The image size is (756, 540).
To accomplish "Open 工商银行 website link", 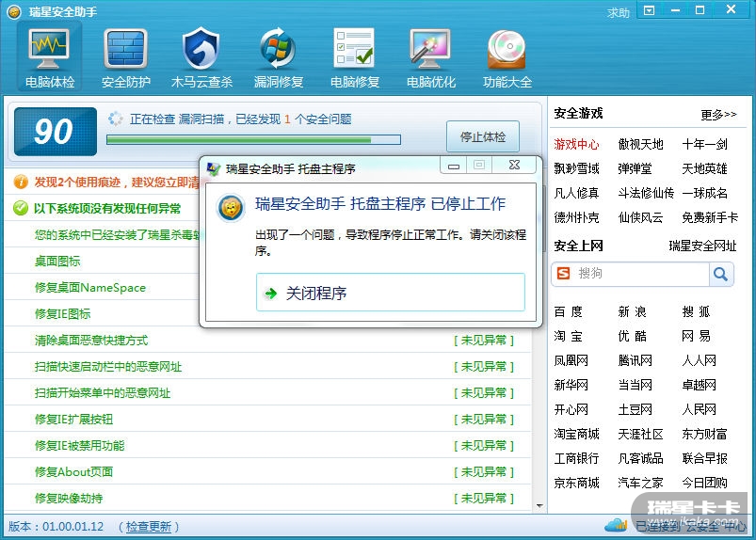I will 576,458.
